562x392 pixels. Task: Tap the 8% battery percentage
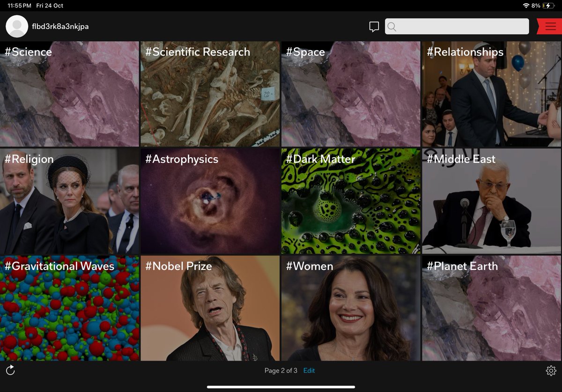536,6
